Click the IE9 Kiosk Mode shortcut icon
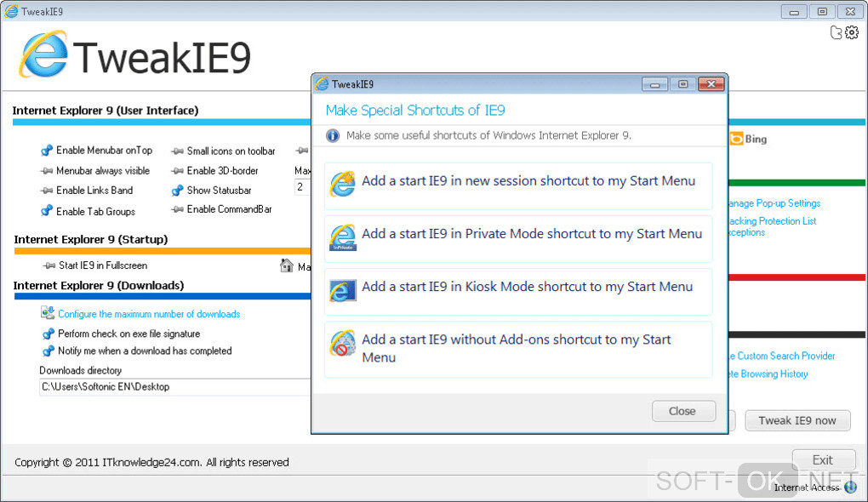Image resolution: width=868 pixels, height=502 pixels. (x=342, y=289)
